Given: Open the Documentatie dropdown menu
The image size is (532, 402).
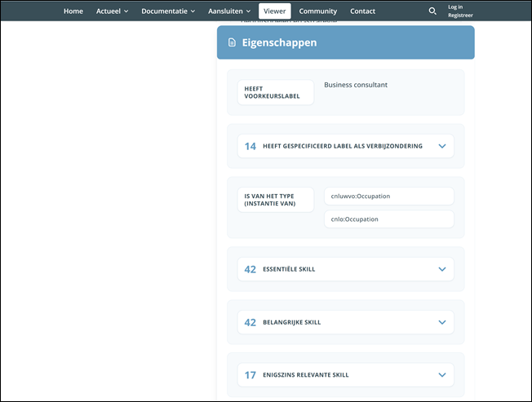Looking at the screenshot, I should click(167, 11).
